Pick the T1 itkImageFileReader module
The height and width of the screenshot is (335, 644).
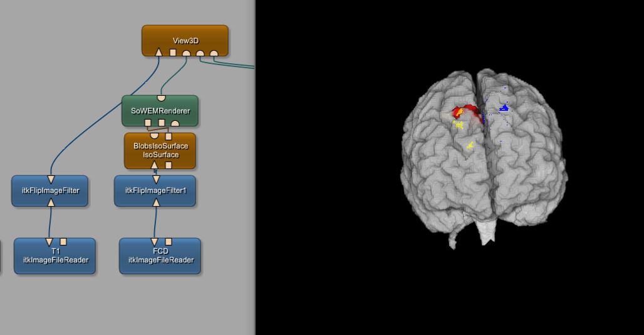pyautogui.click(x=55, y=256)
